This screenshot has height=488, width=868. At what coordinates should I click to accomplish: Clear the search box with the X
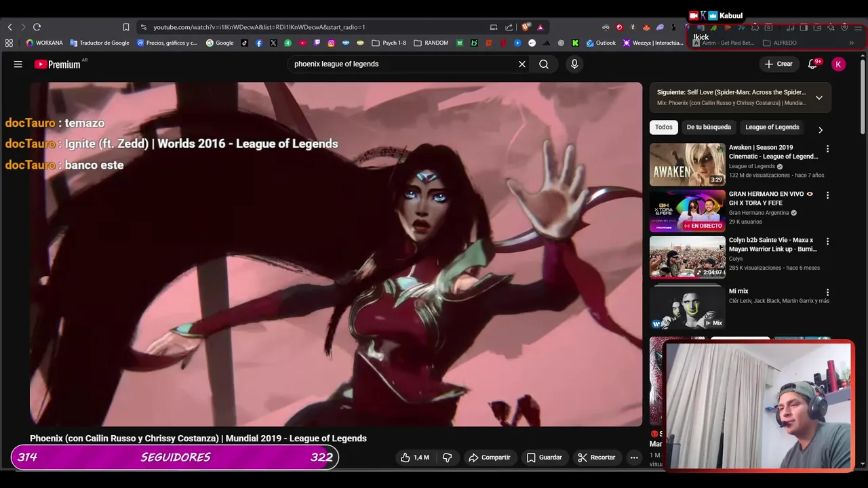522,64
